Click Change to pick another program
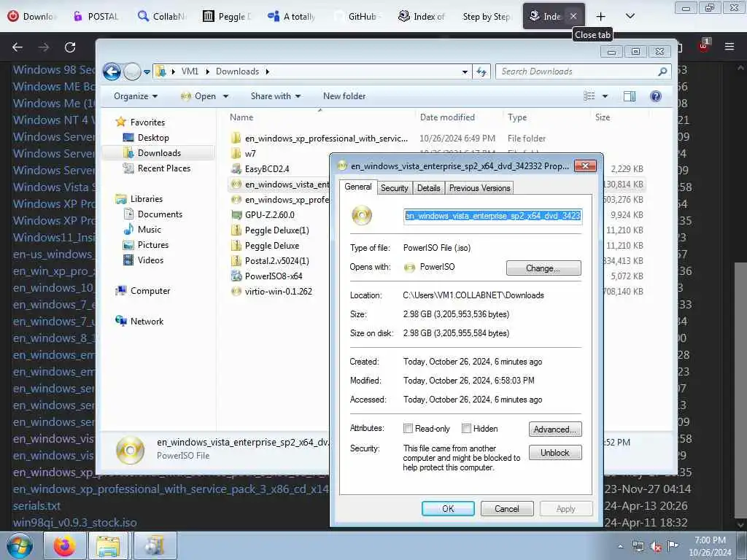This screenshot has height=560, width=747. [543, 268]
